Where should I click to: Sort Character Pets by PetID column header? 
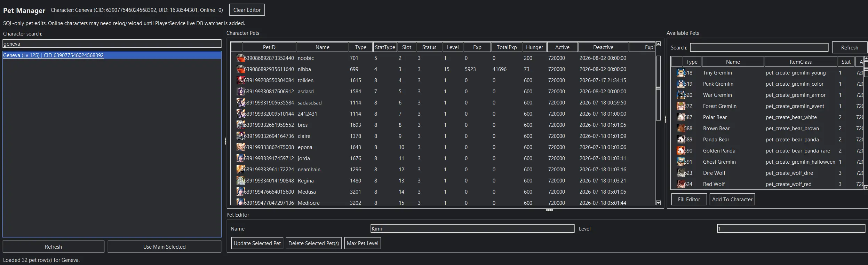[269, 47]
